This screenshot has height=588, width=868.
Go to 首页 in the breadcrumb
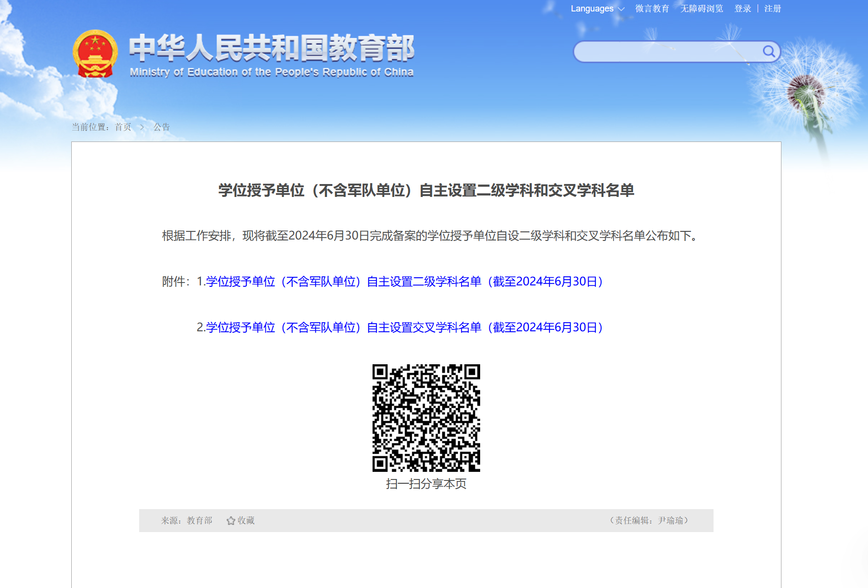(x=123, y=127)
